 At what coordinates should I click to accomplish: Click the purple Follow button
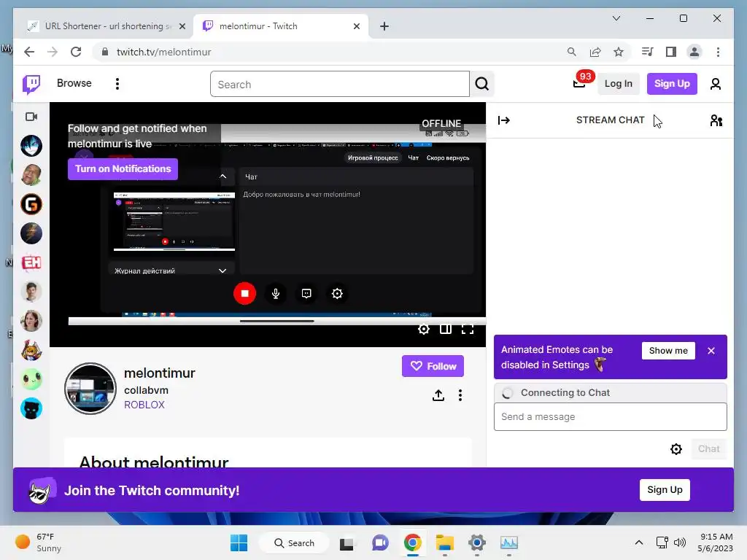pos(433,366)
